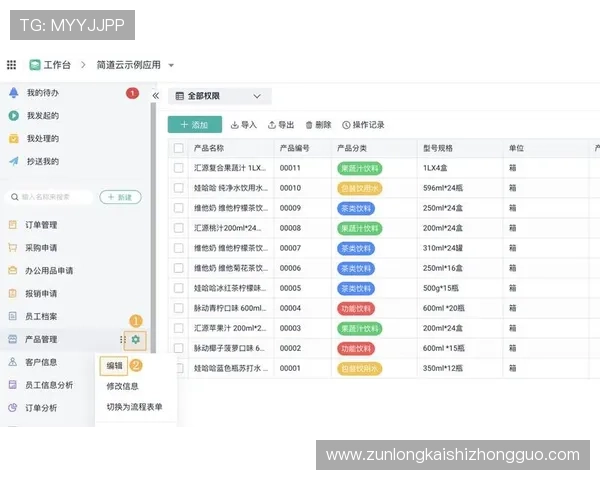Click spec cell 600ml *15瓶
600x480 pixels.
[444, 348]
